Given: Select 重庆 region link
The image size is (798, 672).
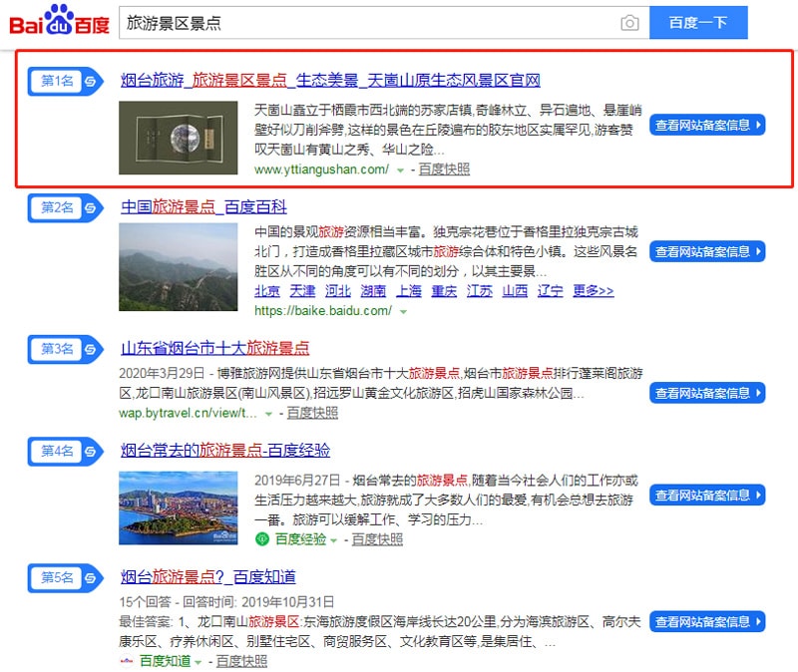Looking at the screenshot, I should 444,291.
